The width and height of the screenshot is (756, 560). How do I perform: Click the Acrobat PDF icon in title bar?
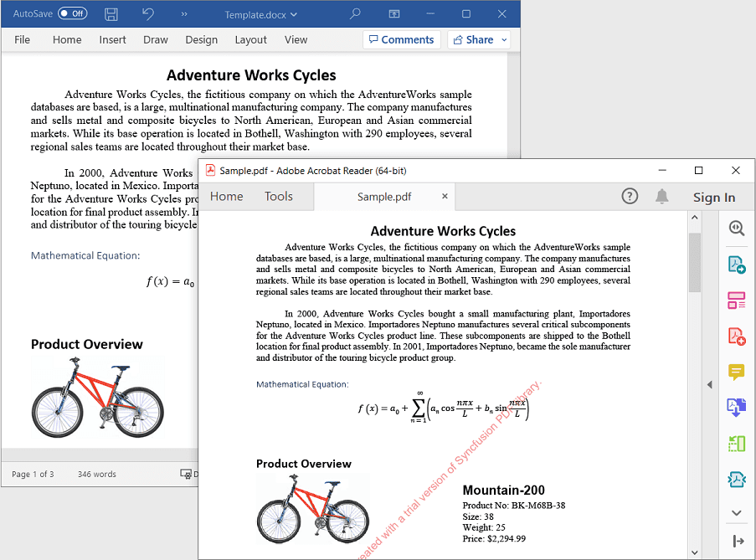[210, 171]
